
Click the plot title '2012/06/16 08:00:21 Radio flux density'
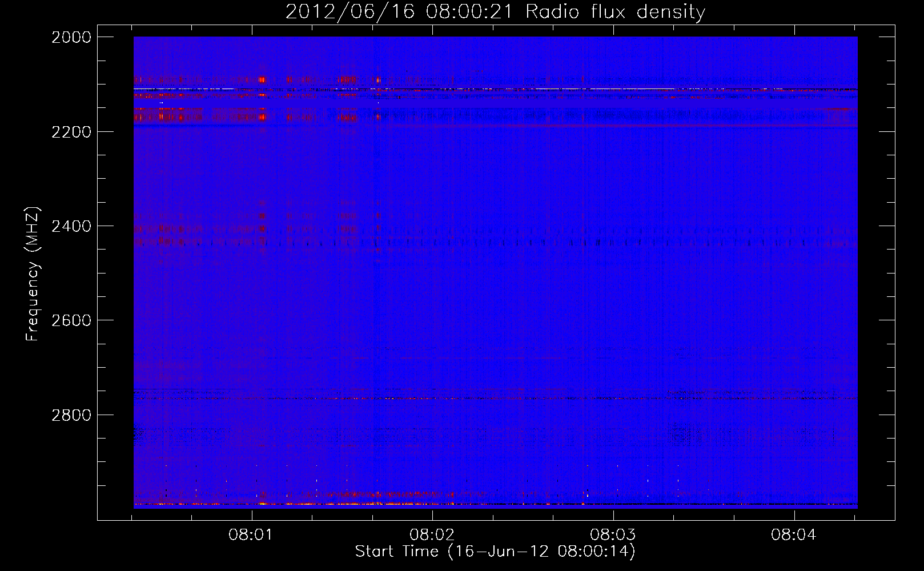[x=495, y=11]
